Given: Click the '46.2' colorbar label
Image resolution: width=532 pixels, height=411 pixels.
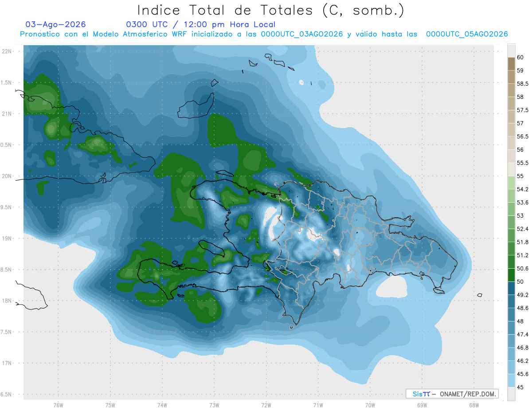Looking at the screenshot, I should coord(522,361).
